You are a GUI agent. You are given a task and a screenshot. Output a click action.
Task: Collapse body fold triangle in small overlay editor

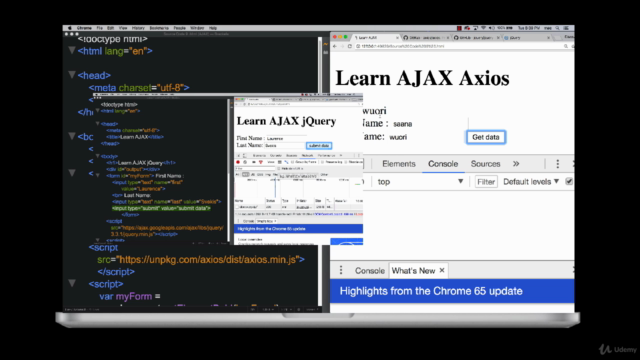pos(98,156)
